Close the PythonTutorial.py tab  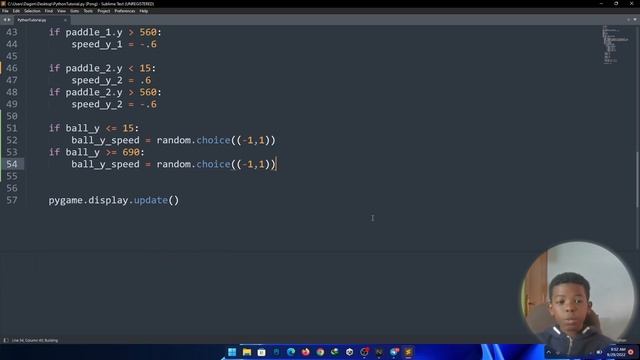[65, 20]
